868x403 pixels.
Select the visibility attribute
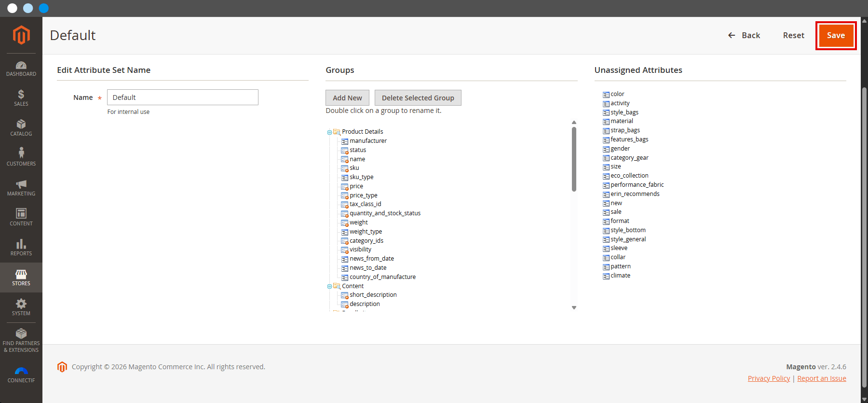coord(361,250)
